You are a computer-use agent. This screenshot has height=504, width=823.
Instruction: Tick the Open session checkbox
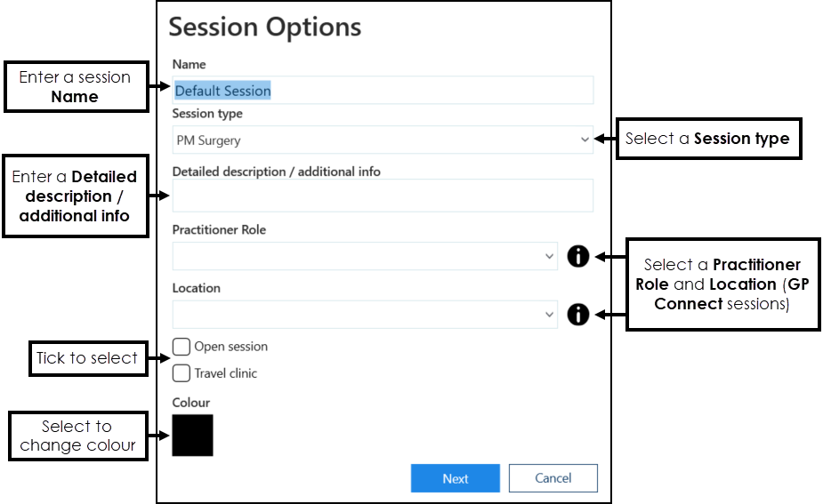[x=182, y=347]
